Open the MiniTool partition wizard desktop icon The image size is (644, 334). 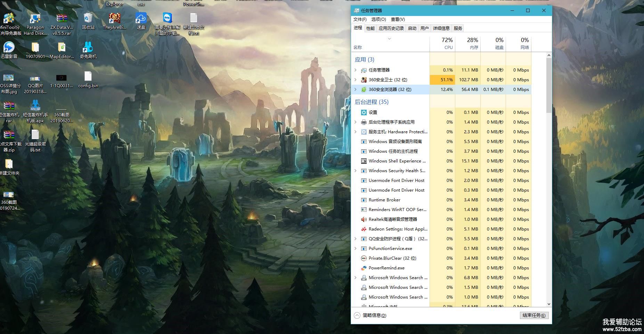coord(9,24)
